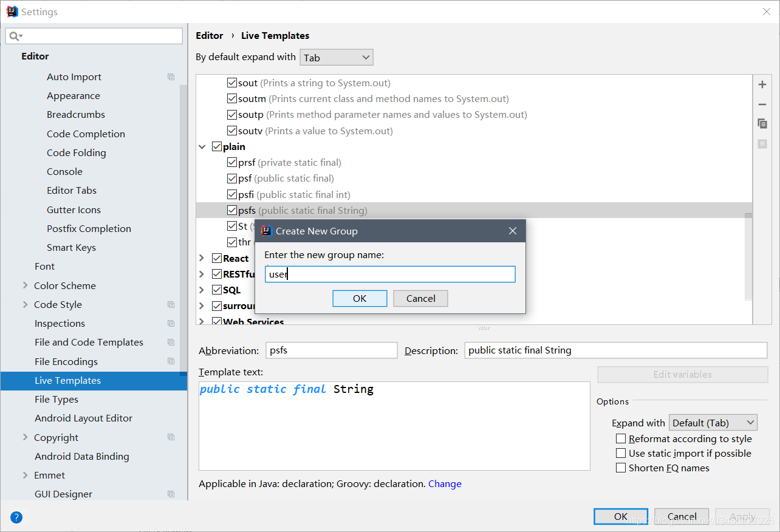
Task: Select the soutm template row
Action: pyautogui.click(x=474, y=98)
